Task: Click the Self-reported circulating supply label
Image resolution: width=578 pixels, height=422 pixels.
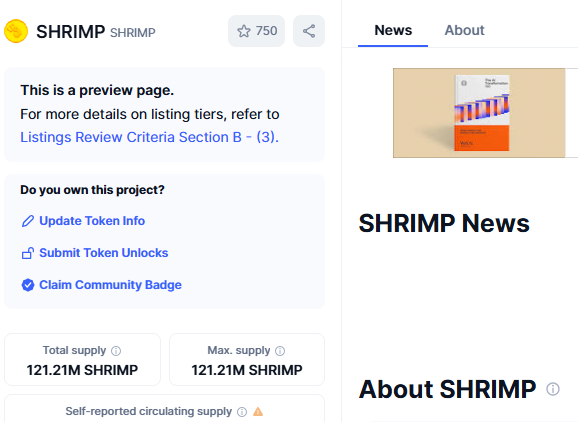Action: [x=149, y=411]
